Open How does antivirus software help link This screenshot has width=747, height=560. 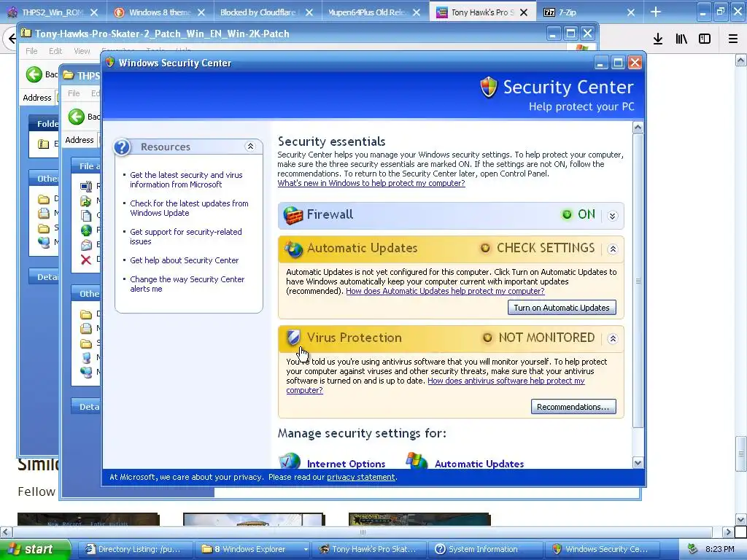506,381
